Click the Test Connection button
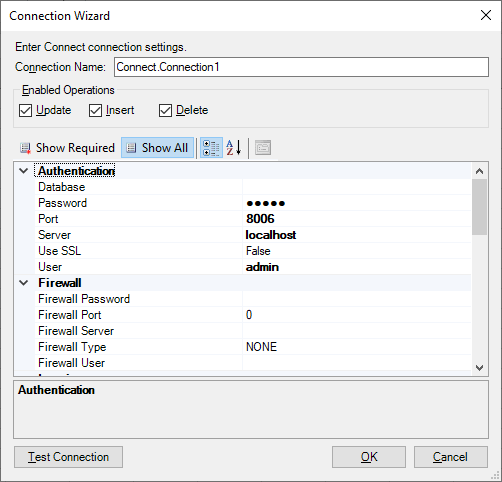The width and height of the screenshot is (502, 482). (x=68, y=457)
